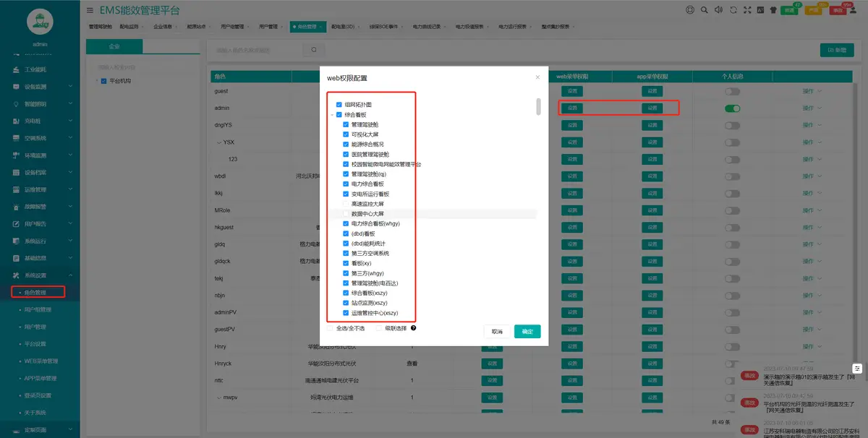This screenshot has width=868, height=438.
Task: Click the theme shirt icon in the header
Action: point(773,10)
